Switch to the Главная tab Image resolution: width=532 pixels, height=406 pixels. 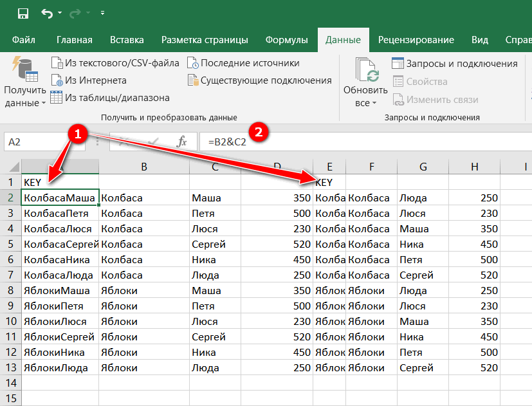[x=75, y=40]
